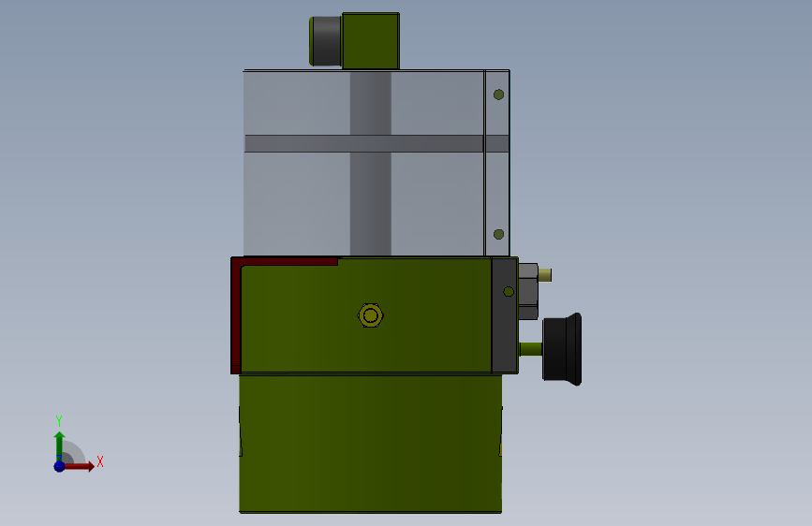
Task: Select the dark gray side plate of green housing
Action: point(505,315)
